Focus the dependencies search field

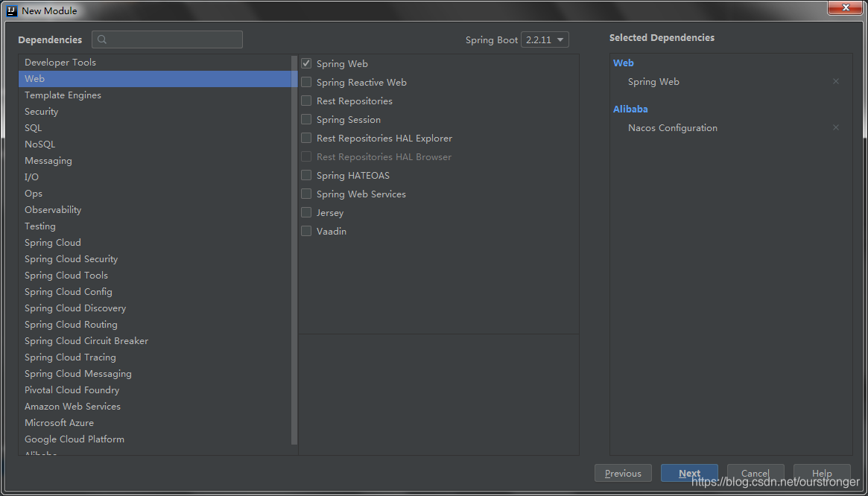point(167,39)
